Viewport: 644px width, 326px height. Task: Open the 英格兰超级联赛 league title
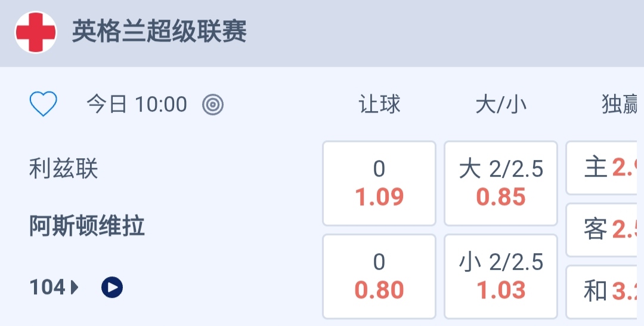click(x=159, y=32)
